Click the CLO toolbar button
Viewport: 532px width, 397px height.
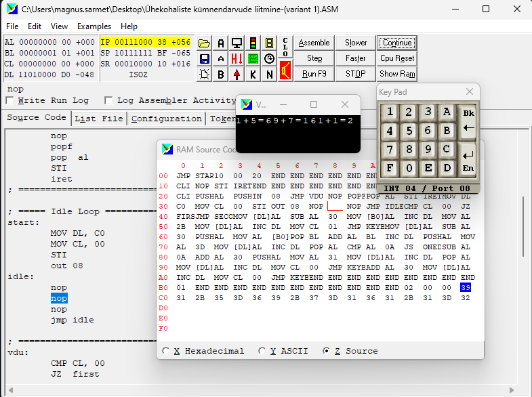[285, 47]
